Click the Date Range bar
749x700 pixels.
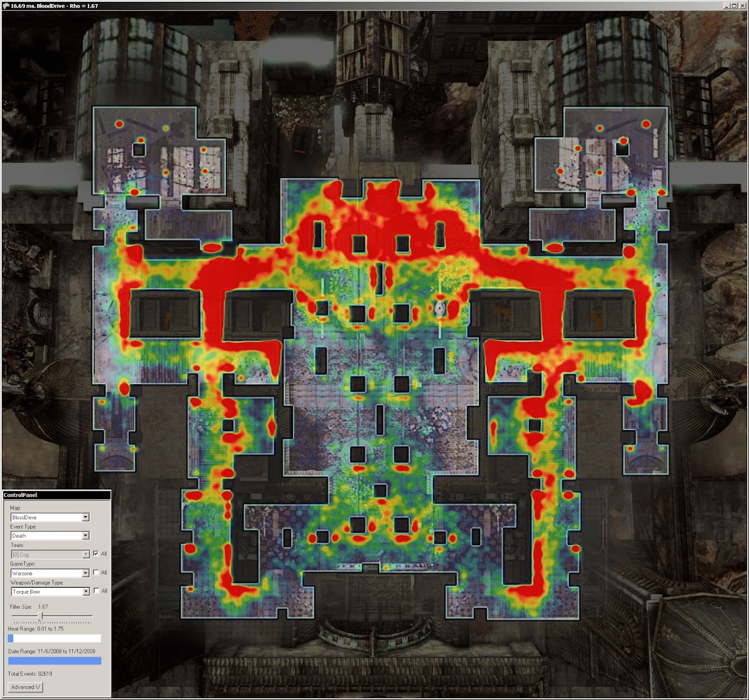pyautogui.click(x=55, y=661)
